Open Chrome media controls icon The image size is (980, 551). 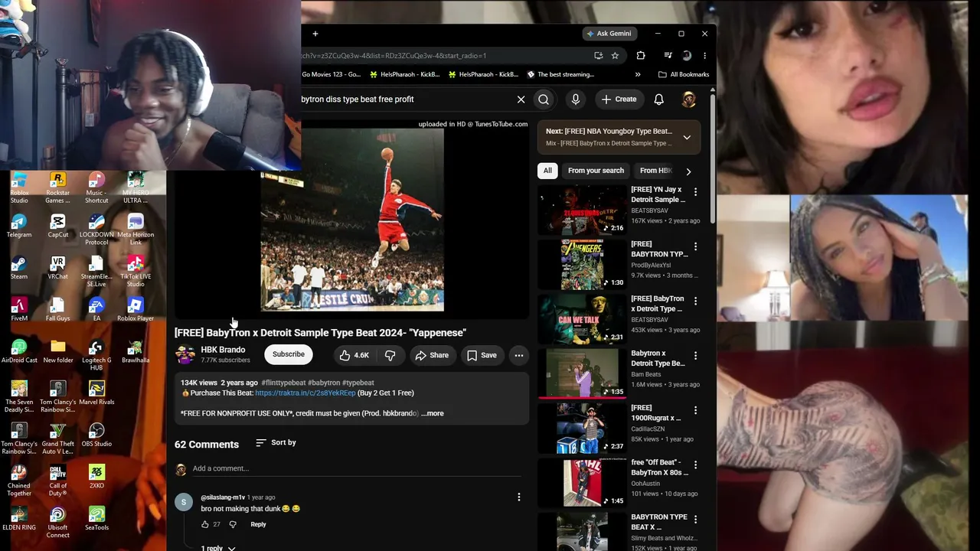point(668,56)
